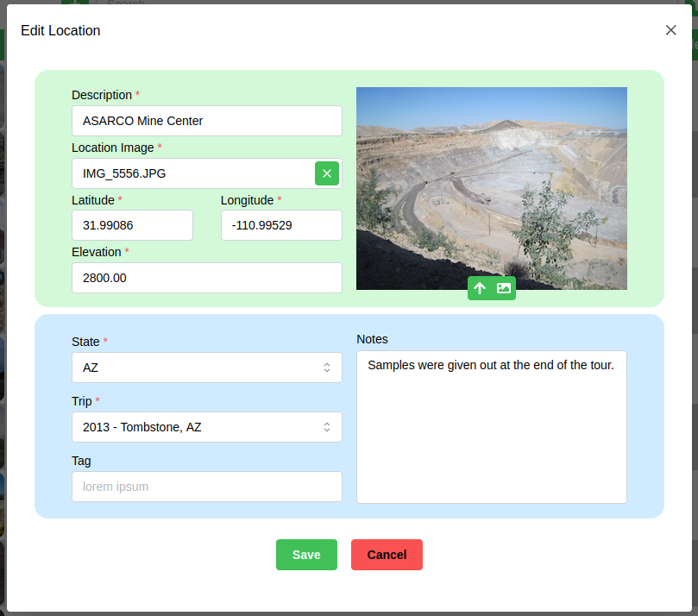
Task: Click the Tag input box
Action: [206, 487]
